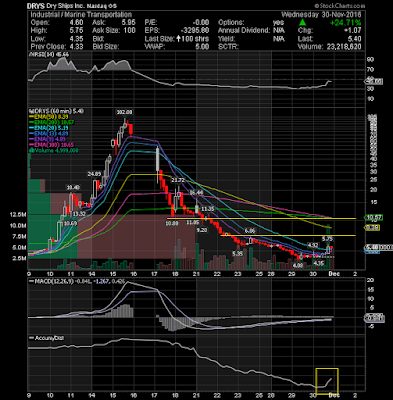Click the 2.5M volume axis label
Screen dimensions: 393x400
click(20, 258)
